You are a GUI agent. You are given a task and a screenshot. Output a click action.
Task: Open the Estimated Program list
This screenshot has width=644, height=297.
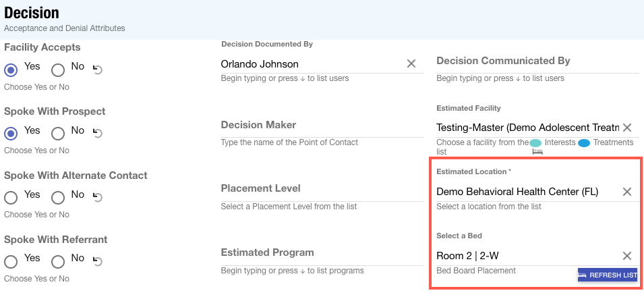322,253
